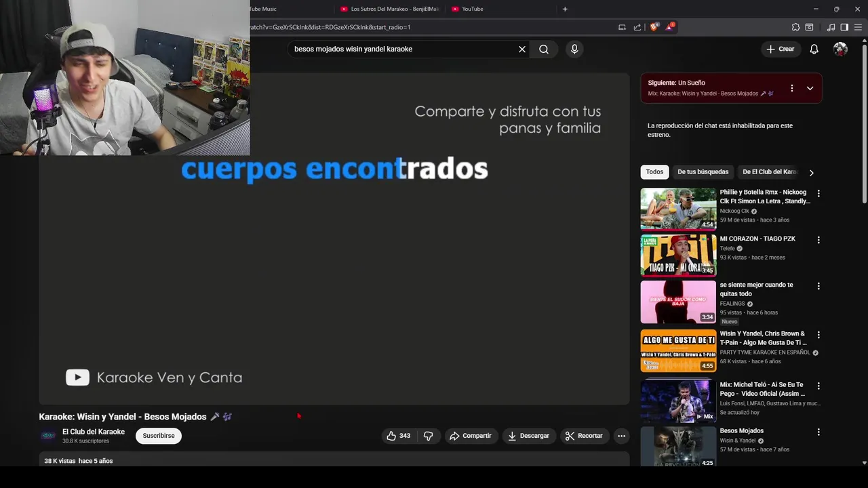
Task: Open the notifications bell
Action: pyautogui.click(x=814, y=49)
